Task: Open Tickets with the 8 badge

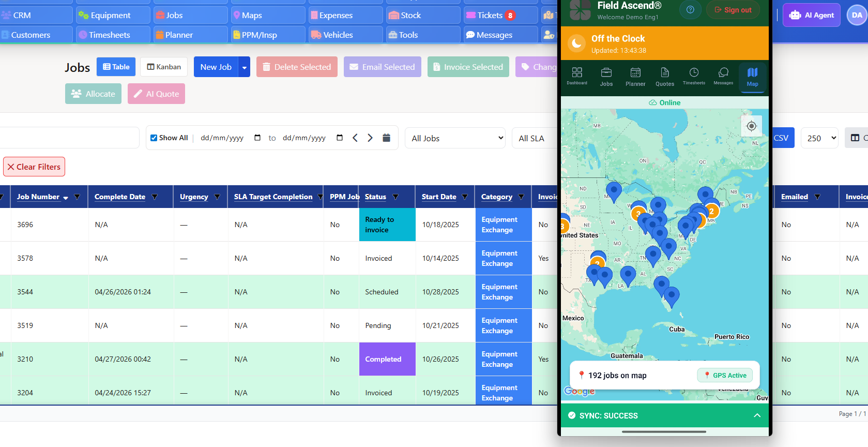Action: click(500, 15)
